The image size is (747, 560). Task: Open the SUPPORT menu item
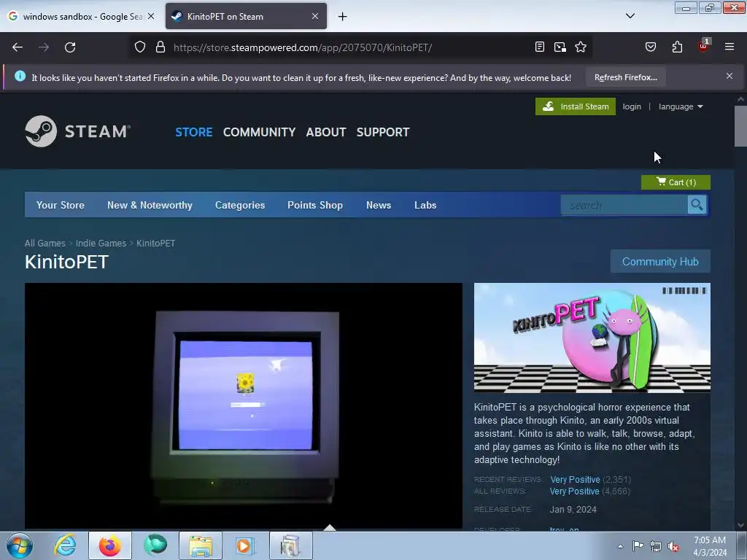click(383, 132)
